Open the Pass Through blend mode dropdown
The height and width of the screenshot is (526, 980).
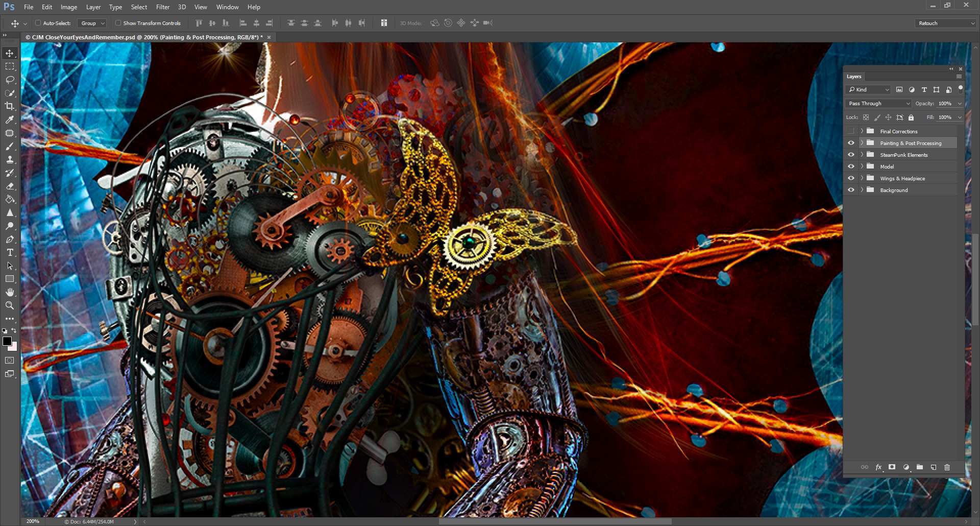pos(878,103)
